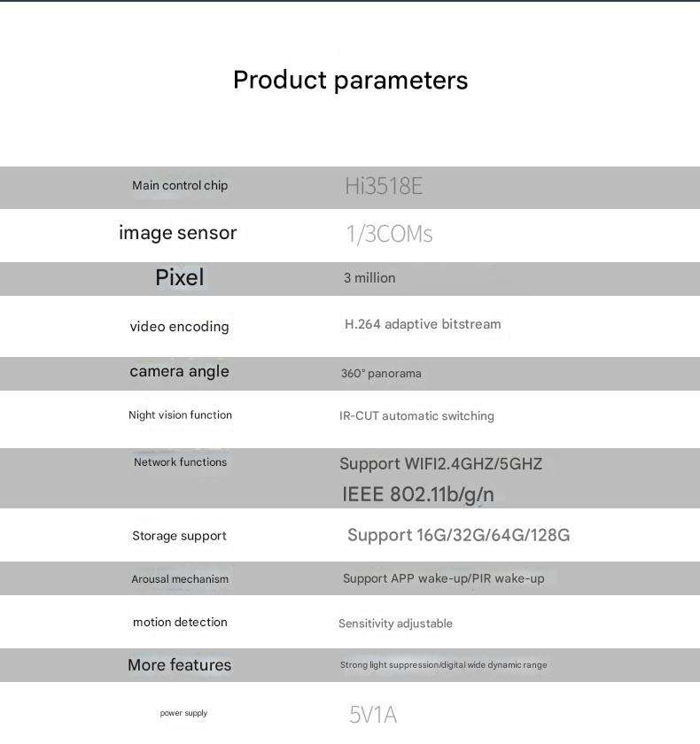Screen dimensions: 700x744
Task: Select the More features label
Action: click(179, 665)
